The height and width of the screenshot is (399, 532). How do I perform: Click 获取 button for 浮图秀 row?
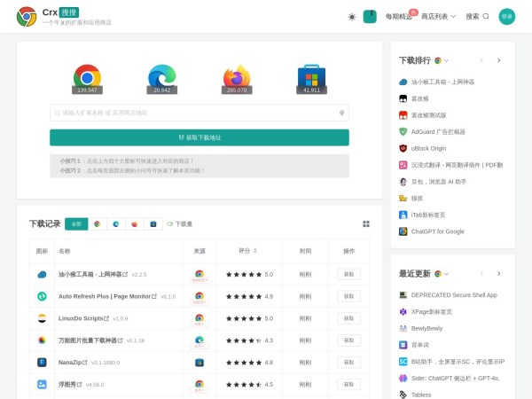348,385
